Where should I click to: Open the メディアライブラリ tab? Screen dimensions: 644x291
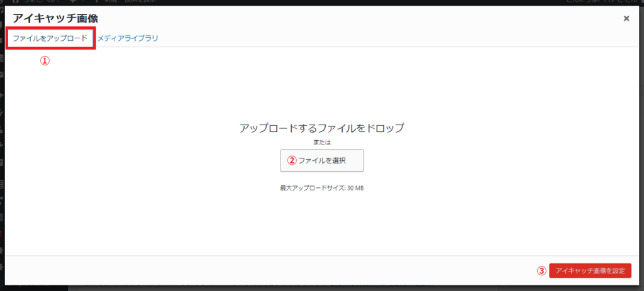coord(128,38)
